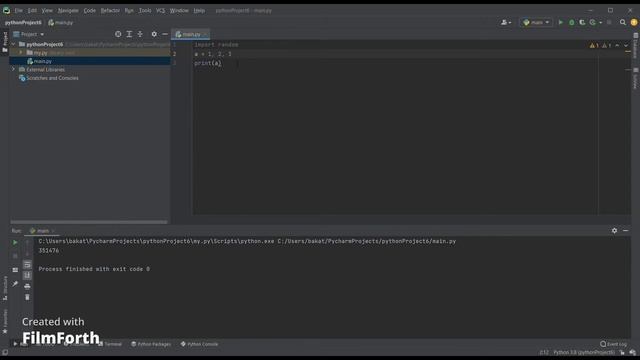Viewport: 640px width, 360px height.
Task: Click pythonProject6 in the navigation breadcrumb
Action: click(x=23, y=22)
